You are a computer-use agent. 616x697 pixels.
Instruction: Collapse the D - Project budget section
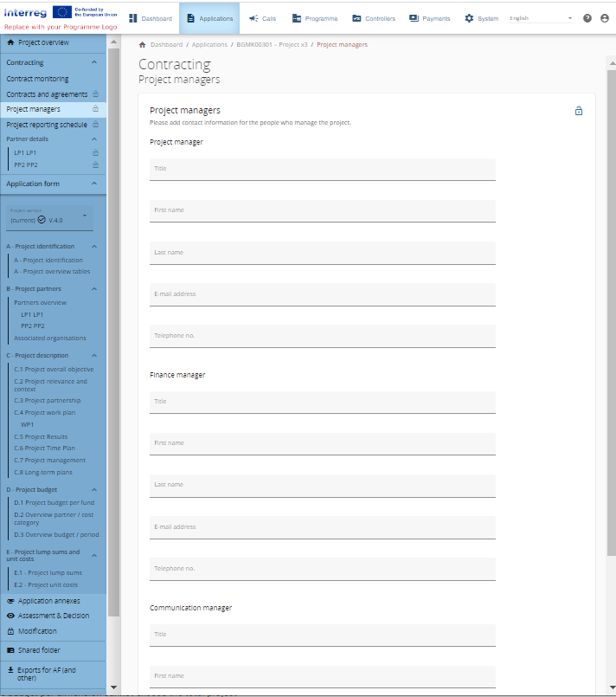pos(94,490)
